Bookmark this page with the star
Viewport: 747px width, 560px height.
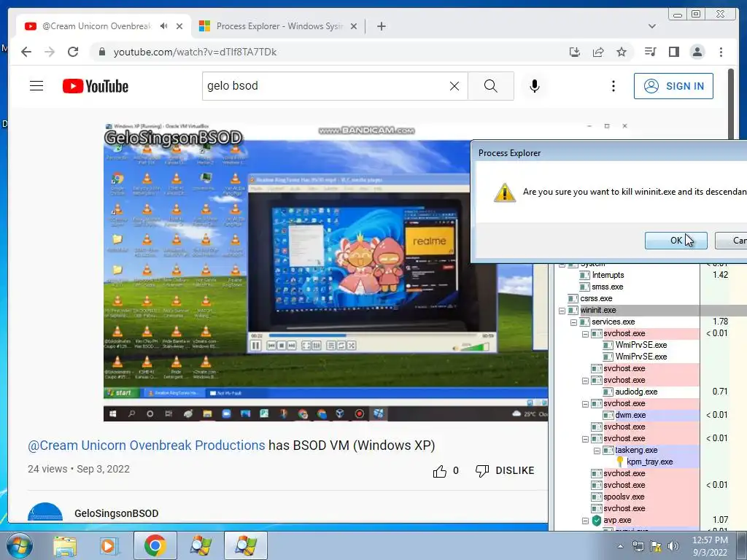point(622,52)
